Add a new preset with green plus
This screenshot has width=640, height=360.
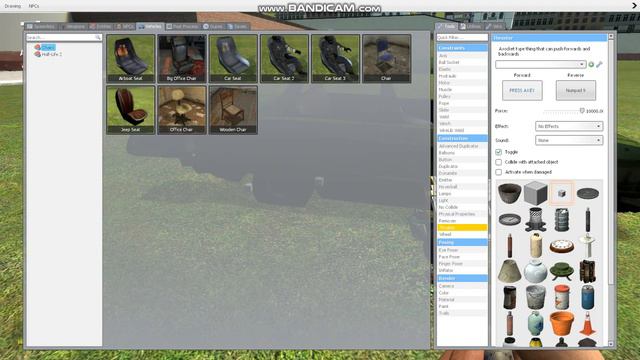tap(591, 64)
